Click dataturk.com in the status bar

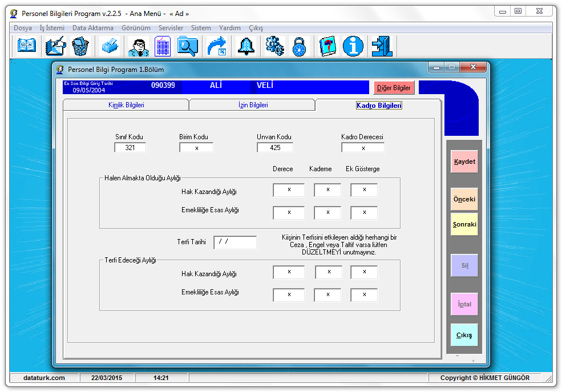[x=44, y=378]
